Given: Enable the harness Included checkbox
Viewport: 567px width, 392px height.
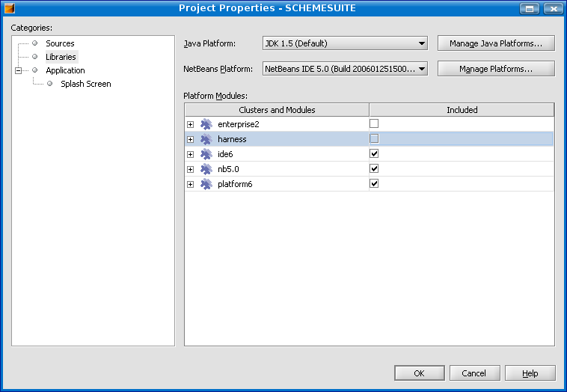Looking at the screenshot, I should point(374,138).
